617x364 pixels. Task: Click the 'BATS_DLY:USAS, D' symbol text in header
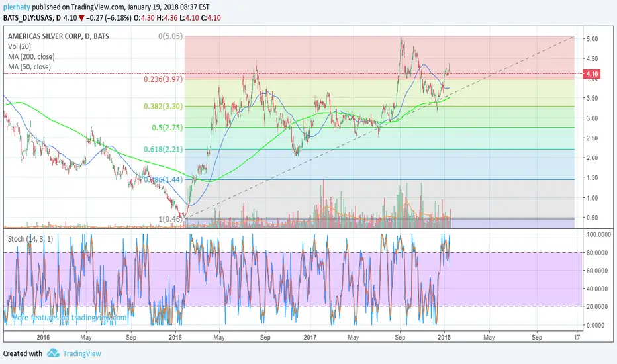(x=32, y=18)
